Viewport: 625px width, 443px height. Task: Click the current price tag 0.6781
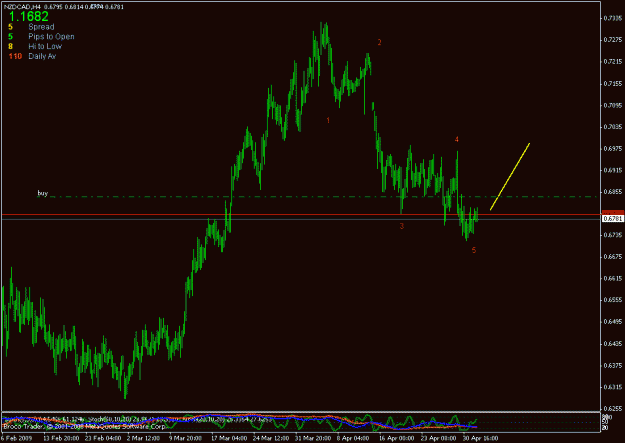coord(613,219)
